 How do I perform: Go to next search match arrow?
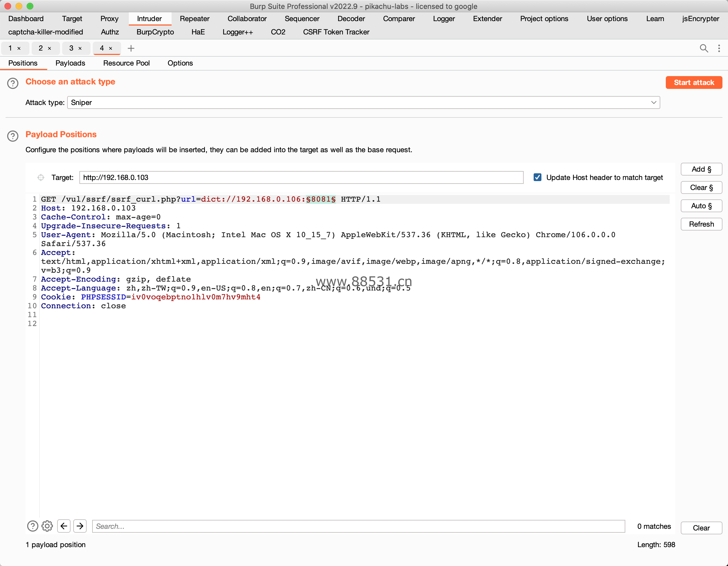(80, 526)
